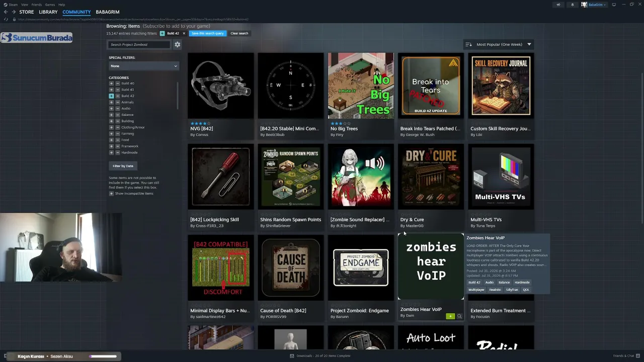644x362 pixels.
Task: Open the Multi-VHS TVs mod title
Action: tap(486, 220)
